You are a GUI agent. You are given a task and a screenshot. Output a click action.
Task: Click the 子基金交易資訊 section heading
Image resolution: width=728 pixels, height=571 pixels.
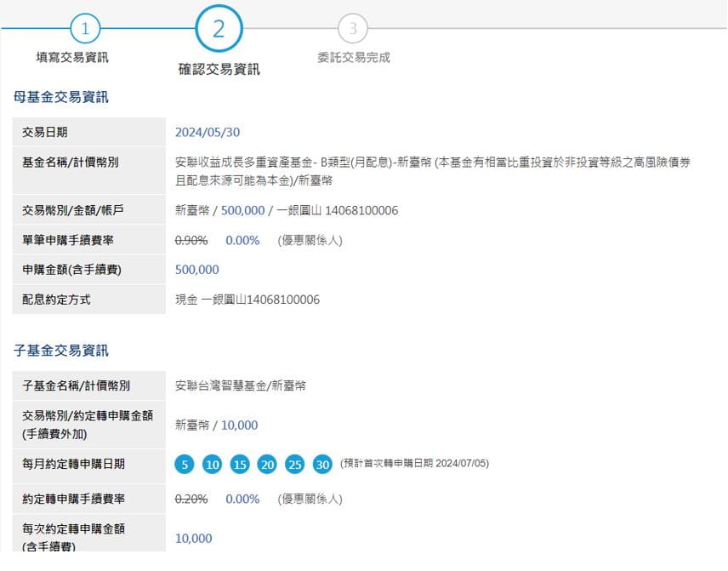[x=61, y=351]
